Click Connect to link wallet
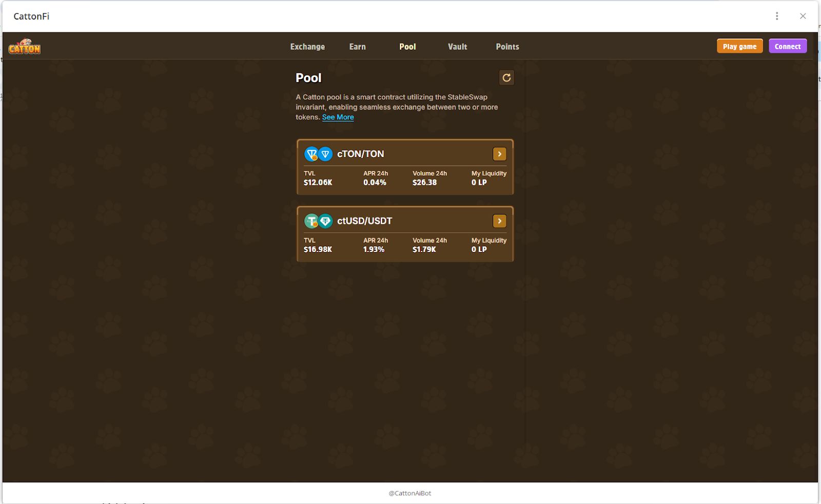Image resolution: width=821 pixels, height=504 pixels. tap(787, 46)
